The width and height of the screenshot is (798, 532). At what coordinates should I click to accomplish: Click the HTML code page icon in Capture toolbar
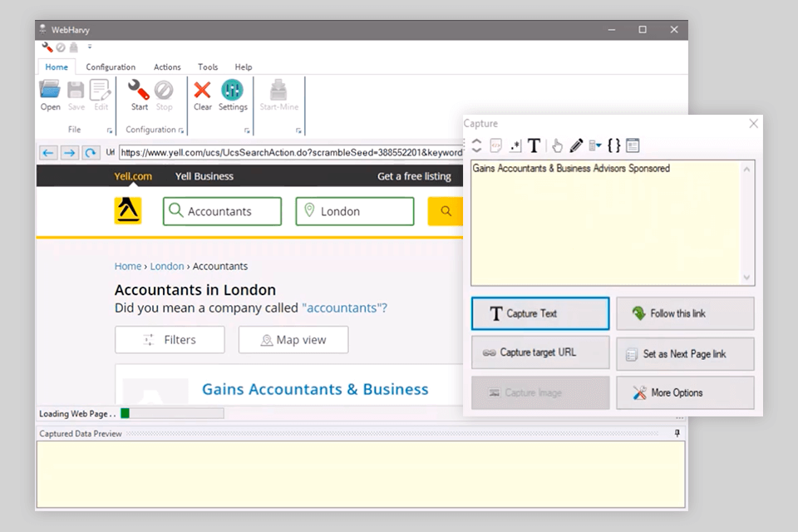click(495, 145)
